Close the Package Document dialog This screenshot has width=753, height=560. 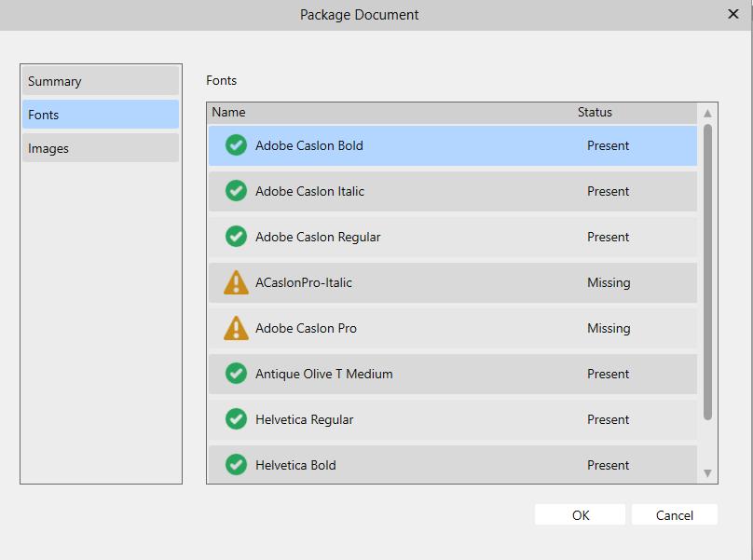pos(732,14)
